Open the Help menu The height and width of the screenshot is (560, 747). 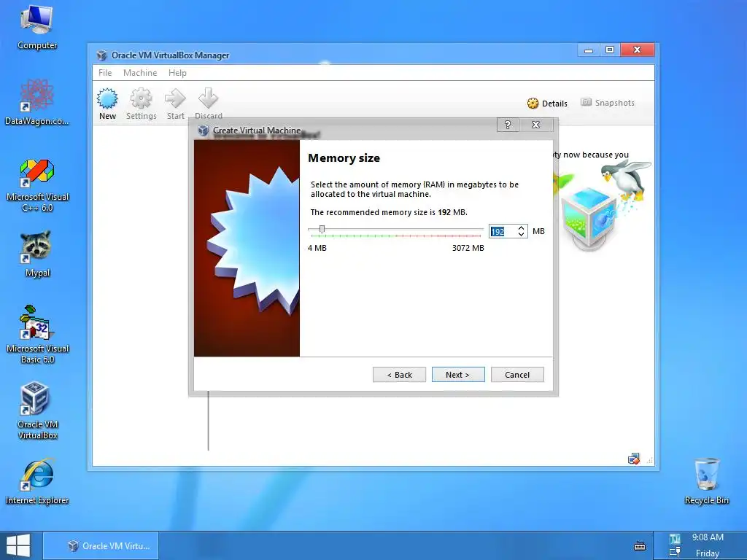coord(177,73)
